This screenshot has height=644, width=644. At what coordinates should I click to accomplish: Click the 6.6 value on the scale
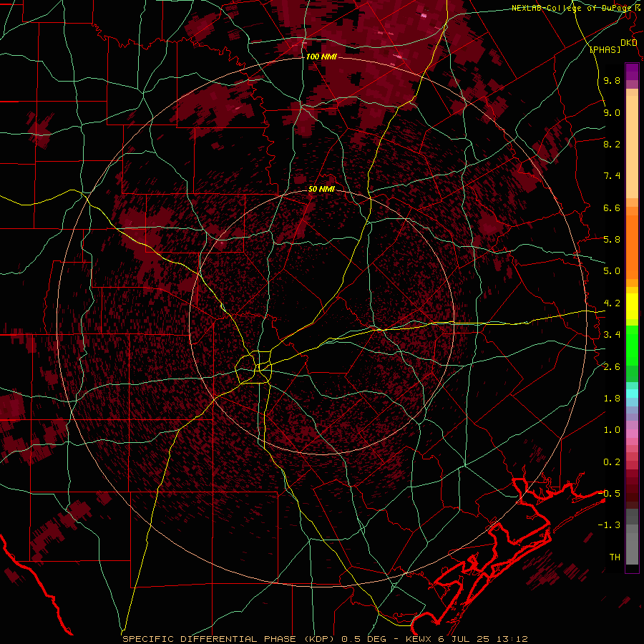click(x=612, y=208)
